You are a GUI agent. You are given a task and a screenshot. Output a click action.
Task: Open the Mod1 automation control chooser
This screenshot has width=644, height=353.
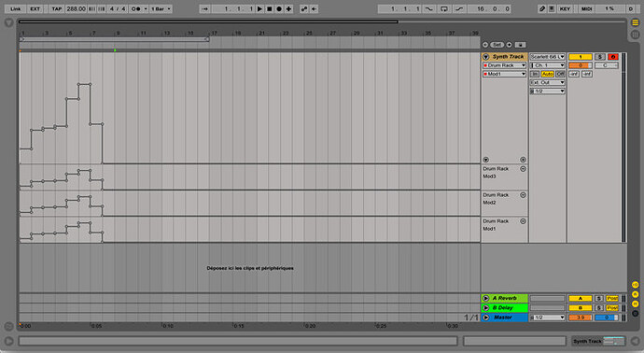(x=505, y=74)
